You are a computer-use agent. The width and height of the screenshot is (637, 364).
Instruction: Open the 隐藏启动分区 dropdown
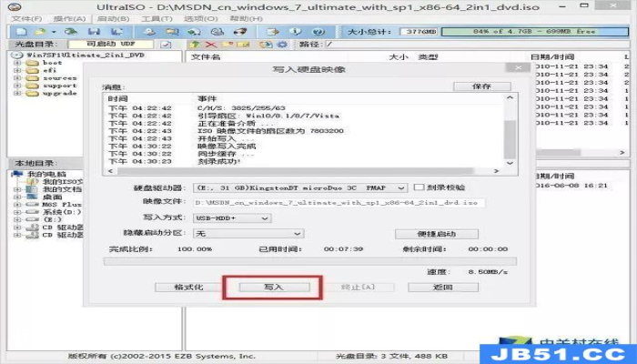click(x=297, y=234)
